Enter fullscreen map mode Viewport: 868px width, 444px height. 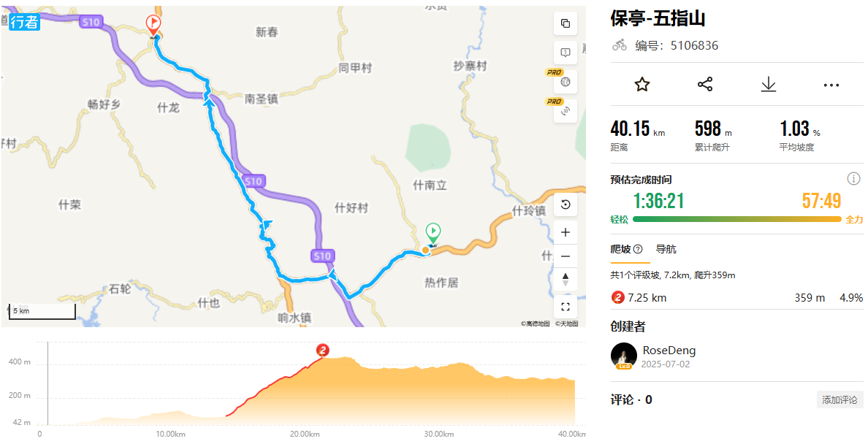point(566,307)
